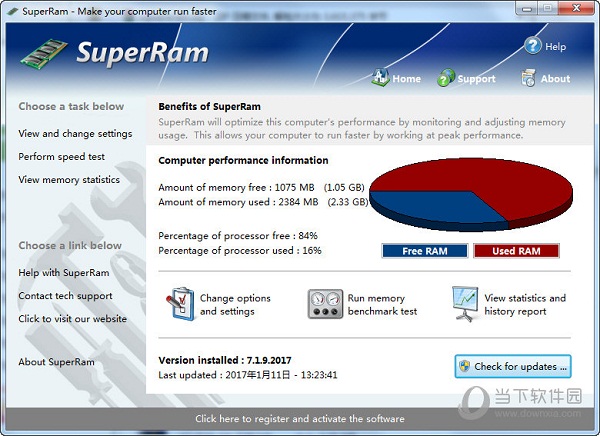Open View and change settings task

pyautogui.click(x=75, y=134)
